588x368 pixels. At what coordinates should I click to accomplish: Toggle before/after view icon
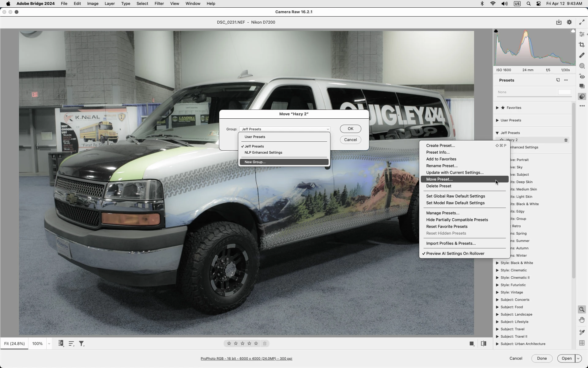tap(484, 344)
